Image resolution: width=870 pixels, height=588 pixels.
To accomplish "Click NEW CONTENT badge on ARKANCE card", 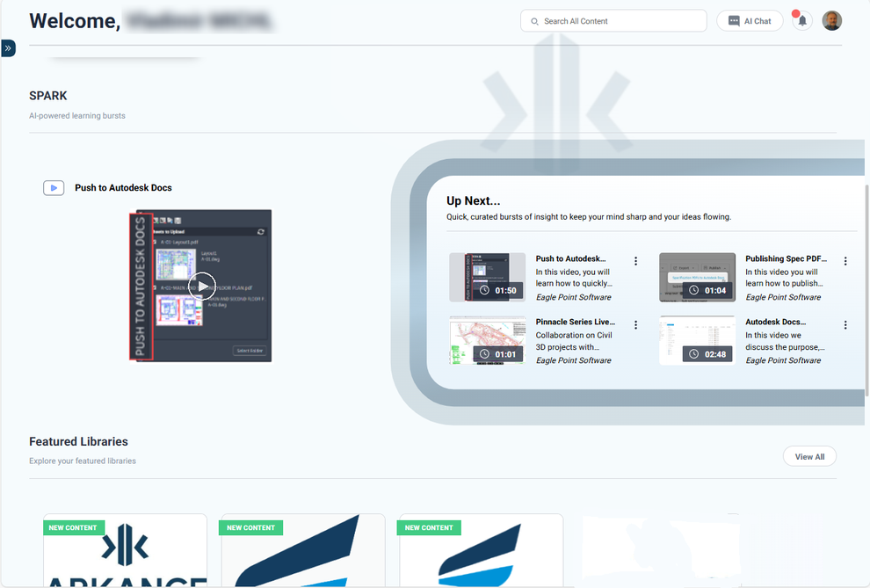I will (x=73, y=527).
